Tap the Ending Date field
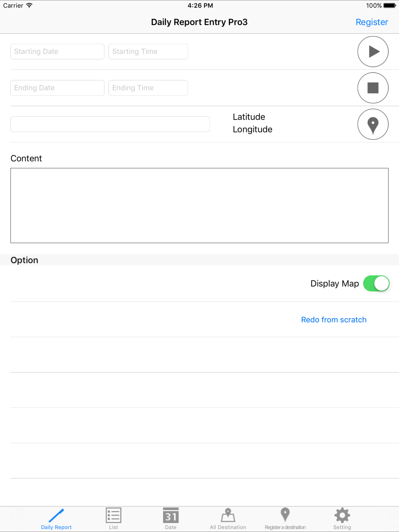The width and height of the screenshot is (399, 532). [57, 88]
